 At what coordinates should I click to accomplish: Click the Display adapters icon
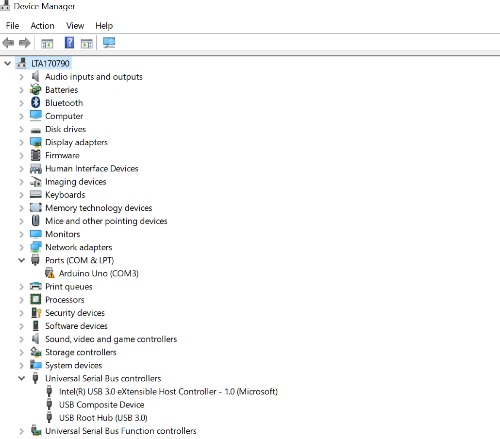[36, 142]
